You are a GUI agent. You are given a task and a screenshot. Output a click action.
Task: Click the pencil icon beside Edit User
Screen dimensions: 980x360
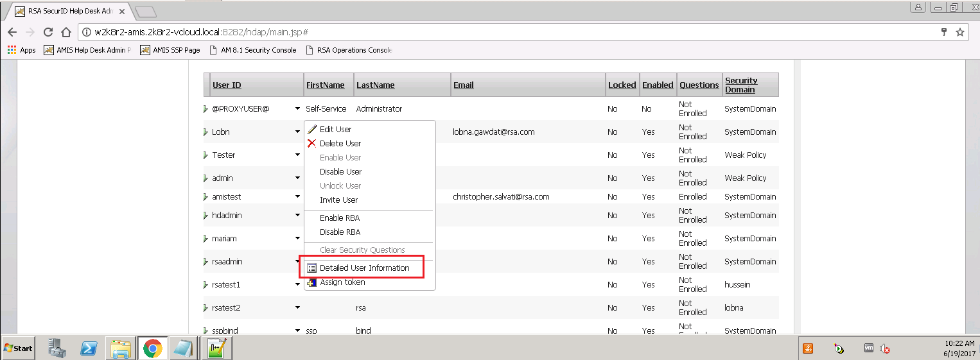click(312, 129)
